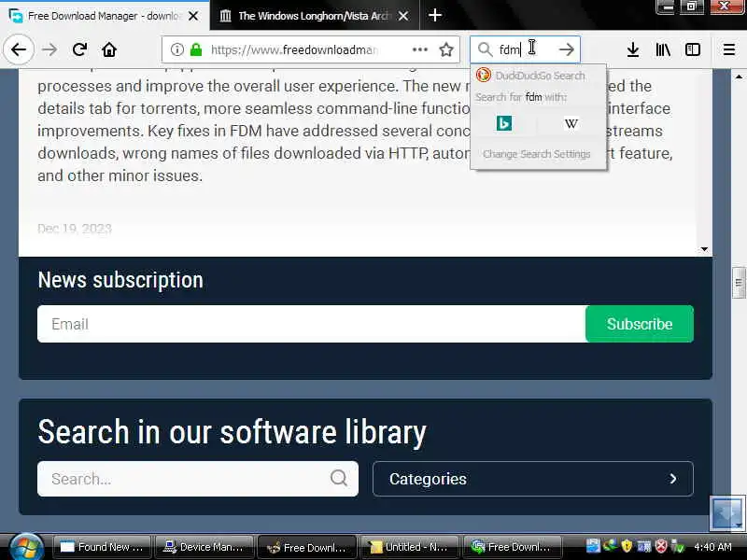
Task: Reload the current page
Action: tap(79, 49)
